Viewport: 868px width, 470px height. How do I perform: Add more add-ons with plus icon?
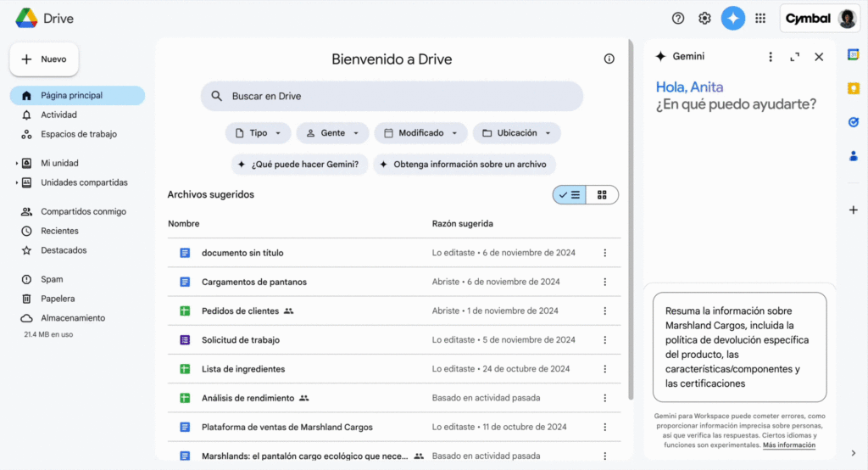pos(853,210)
